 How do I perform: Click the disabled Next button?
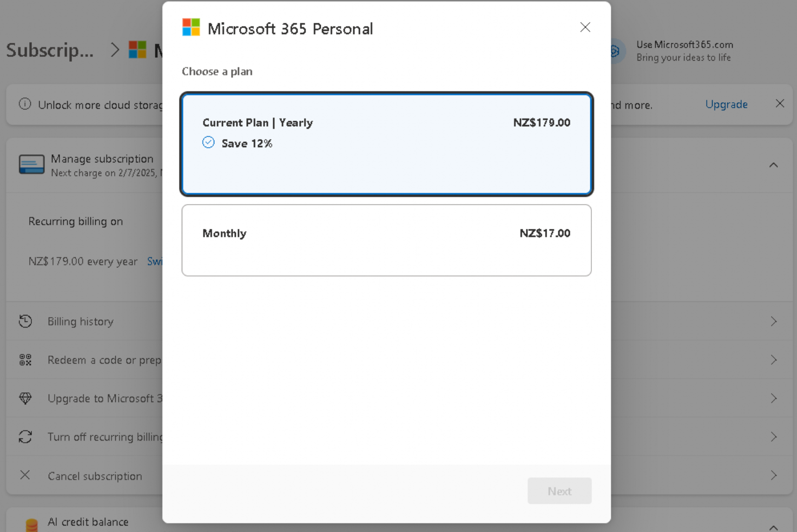[559, 491]
